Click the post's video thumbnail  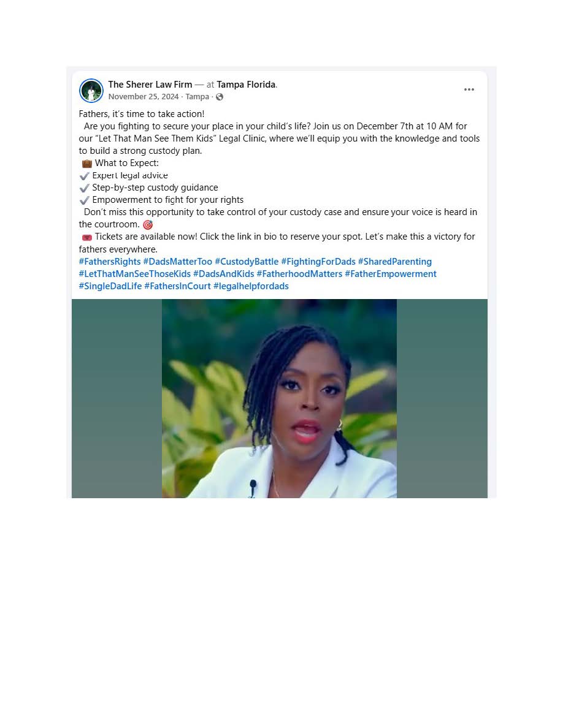[279, 398]
